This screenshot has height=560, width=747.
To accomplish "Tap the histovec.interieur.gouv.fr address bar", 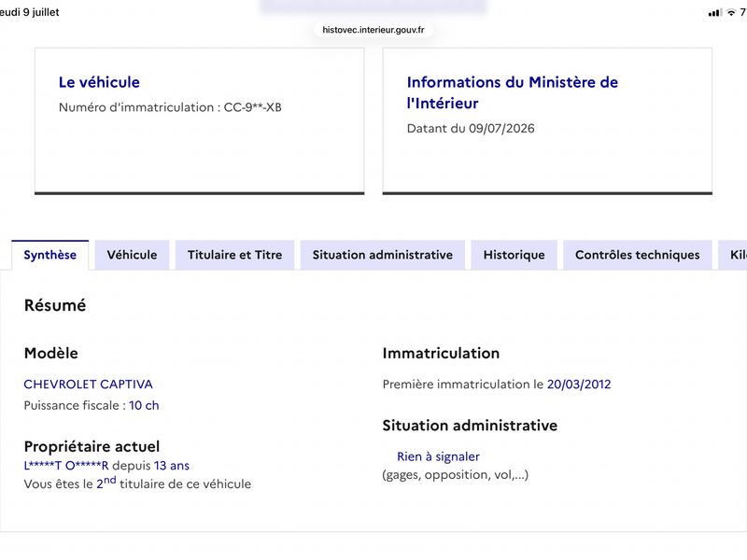I will (373, 30).
